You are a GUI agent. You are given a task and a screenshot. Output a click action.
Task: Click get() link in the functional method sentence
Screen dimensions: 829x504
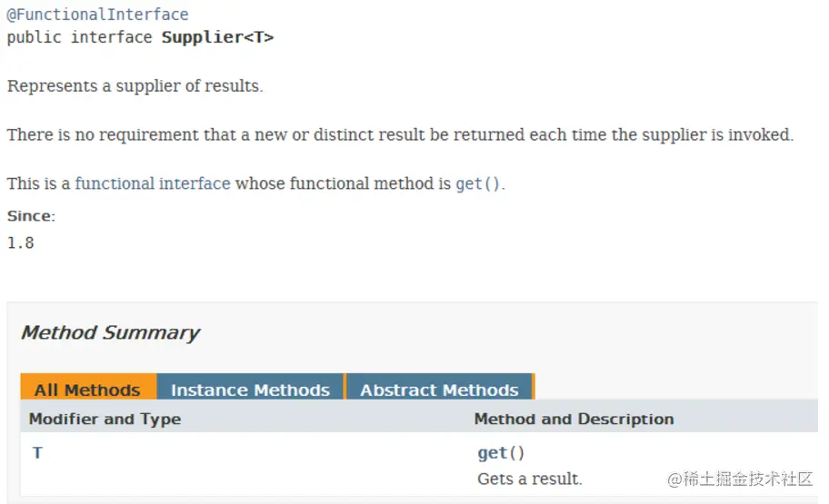pyautogui.click(x=477, y=183)
